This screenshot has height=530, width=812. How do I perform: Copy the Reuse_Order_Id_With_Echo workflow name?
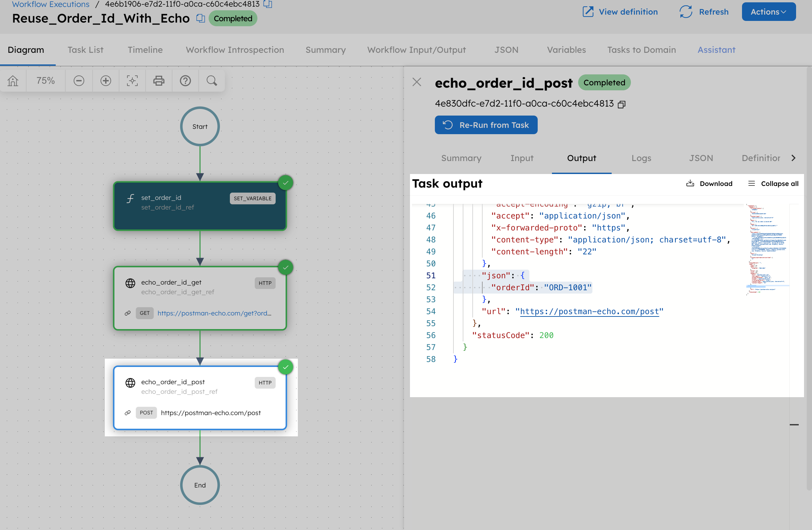[x=200, y=19]
